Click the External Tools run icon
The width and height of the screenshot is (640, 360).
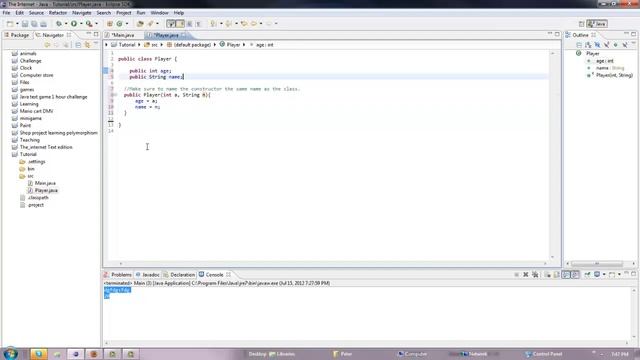(89, 24)
